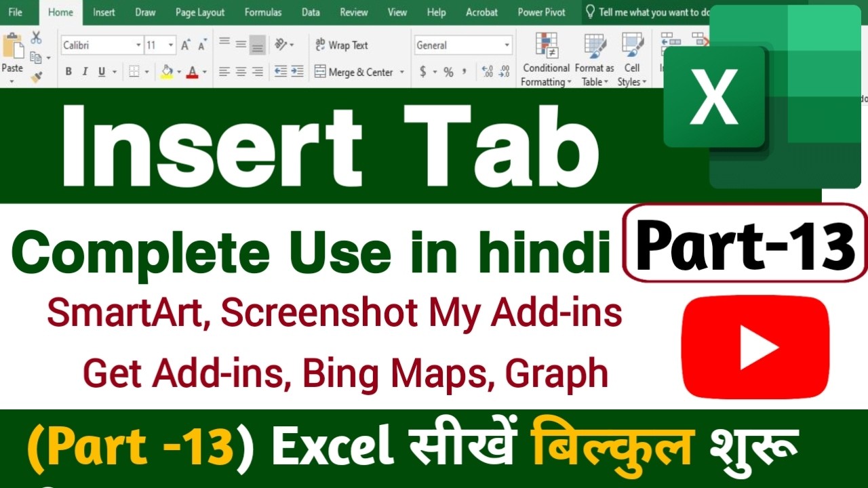The height and width of the screenshot is (488, 868).
Task: Apply Accounting dollar number format
Action: [423, 71]
